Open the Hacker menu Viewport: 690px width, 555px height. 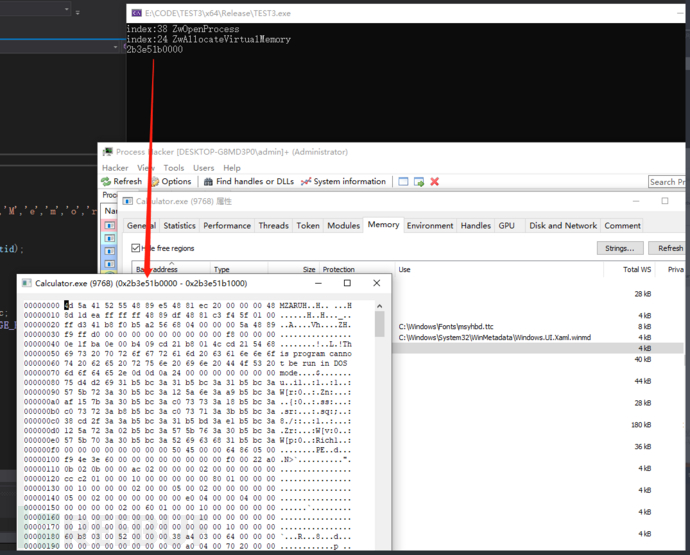coord(115,168)
